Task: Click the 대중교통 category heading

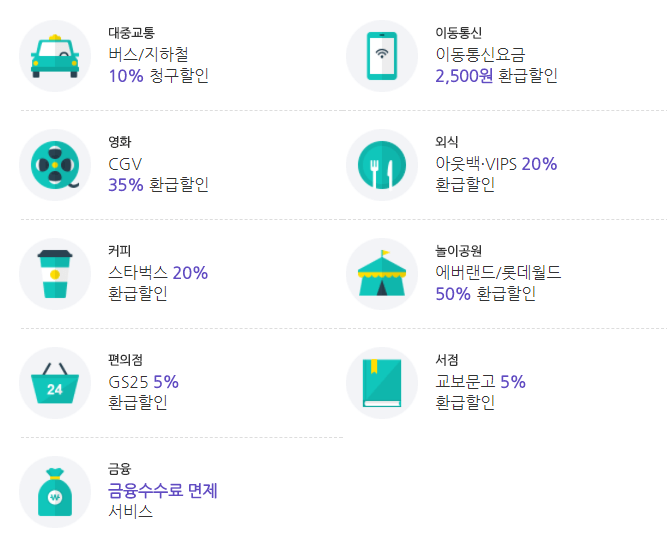Action: pos(131,33)
